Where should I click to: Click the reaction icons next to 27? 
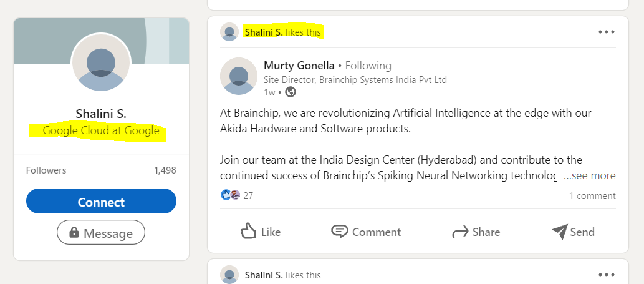point(231,195)
